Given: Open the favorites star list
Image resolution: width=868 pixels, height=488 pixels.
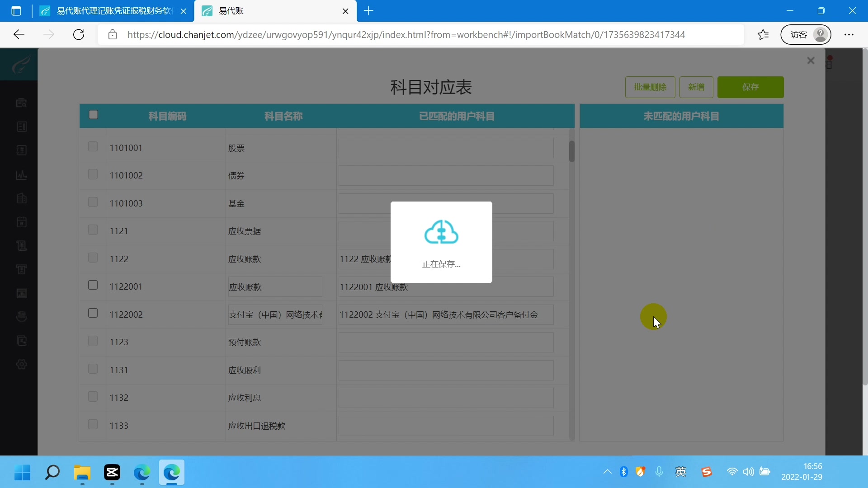Looking at the screenshot, I should (763, 35).
